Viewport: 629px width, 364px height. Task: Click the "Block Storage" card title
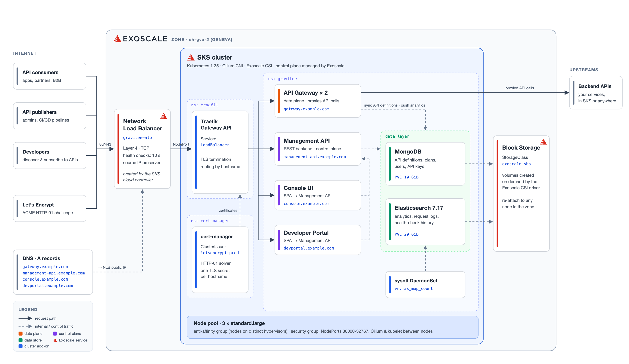tap(521, 147)
